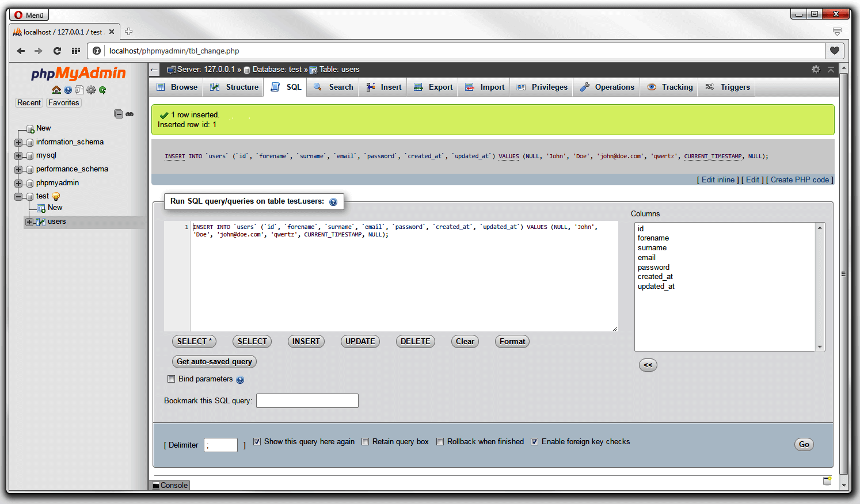Click the Home icon in the navigation panel
Image resolution: width=860 pixels, height=504 pixels.
56,90
